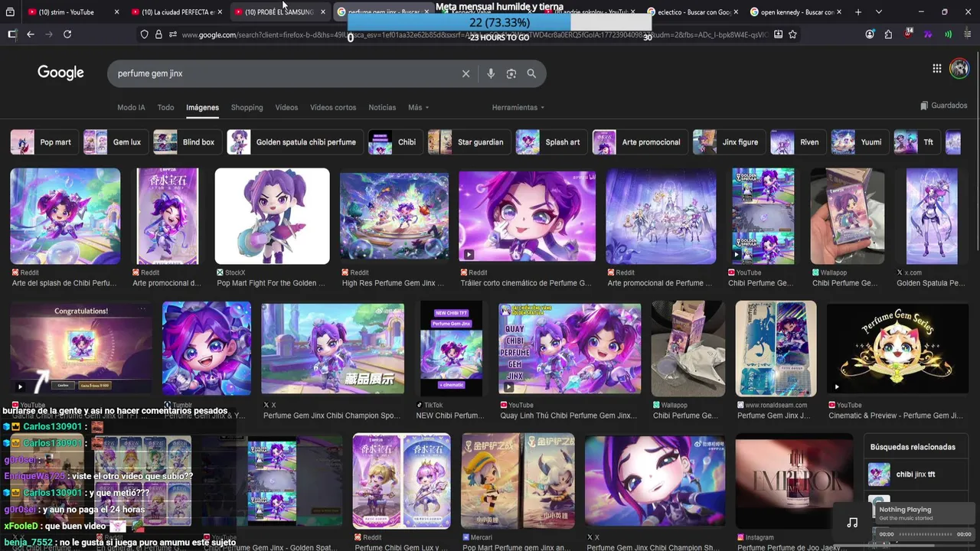Viewport: 980px width, 551px height.
Task: Filter images by the Star guardian chip
Action: coord(468,142)
